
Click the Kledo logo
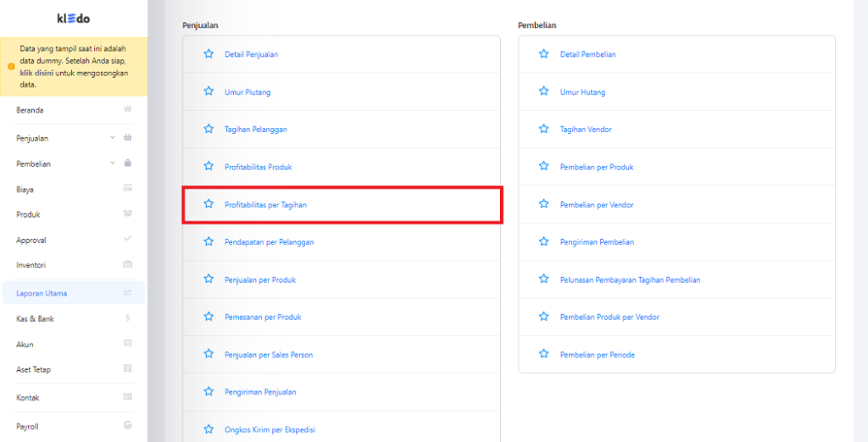pyautogui.click(x=74, y=19)
